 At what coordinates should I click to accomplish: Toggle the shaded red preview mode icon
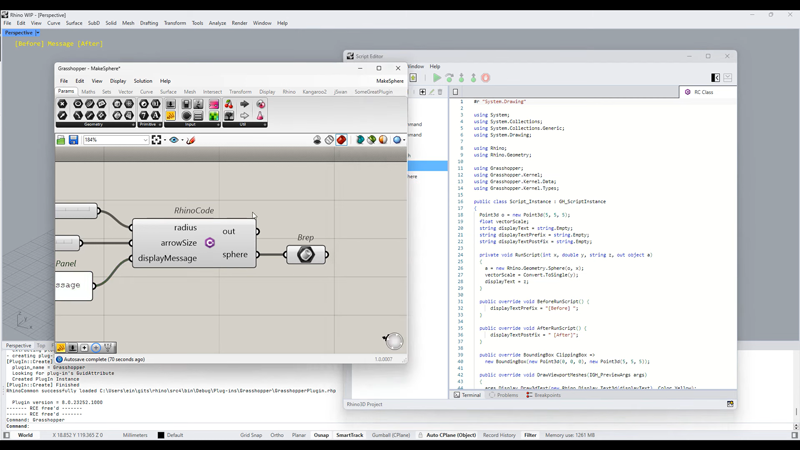341,140
